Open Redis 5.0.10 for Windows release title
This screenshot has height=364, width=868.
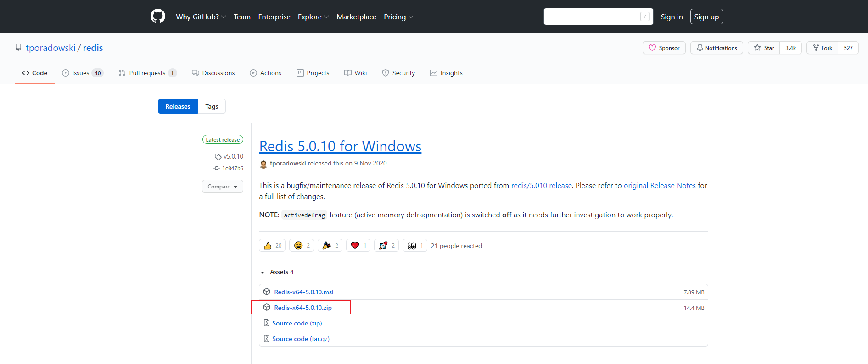[x=340, y=146]
